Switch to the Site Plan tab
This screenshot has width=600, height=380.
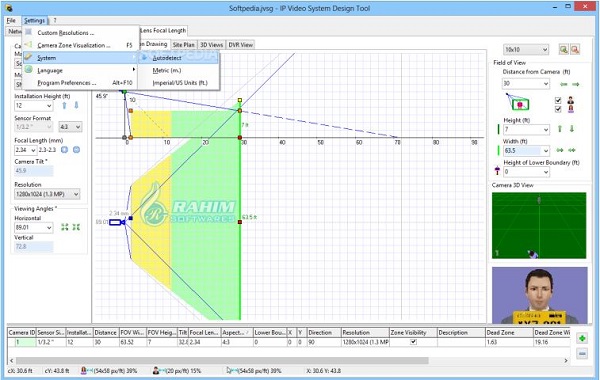tap(184, 45)
